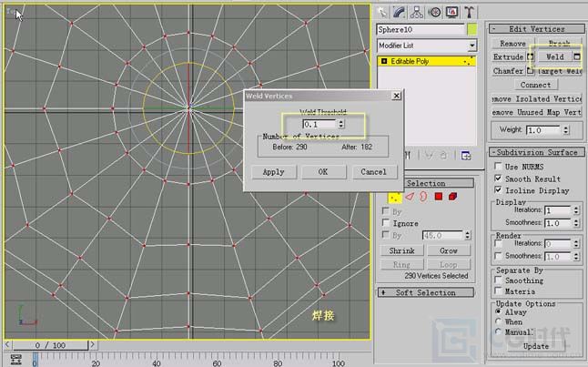This screenshot has width=588, height=367.
Task: Adjust Weight value spinner
Action: (x=566, y=130)
